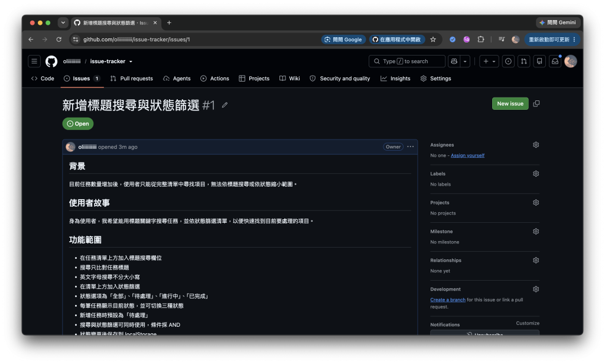Reload the page in Chrome
Image resolution: width=605 pixels, height=364 pixels.
tap(58, 40)
